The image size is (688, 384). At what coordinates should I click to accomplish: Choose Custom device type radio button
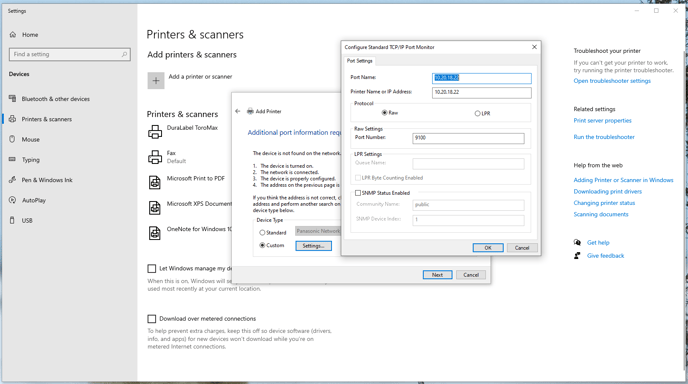pos(262,245)
